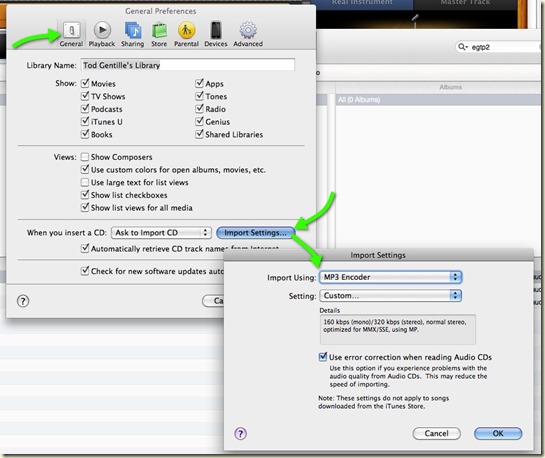Viewport: 545px width, 458px height.
Task: Open the Setting Custom dropdown
Action: 390,296
